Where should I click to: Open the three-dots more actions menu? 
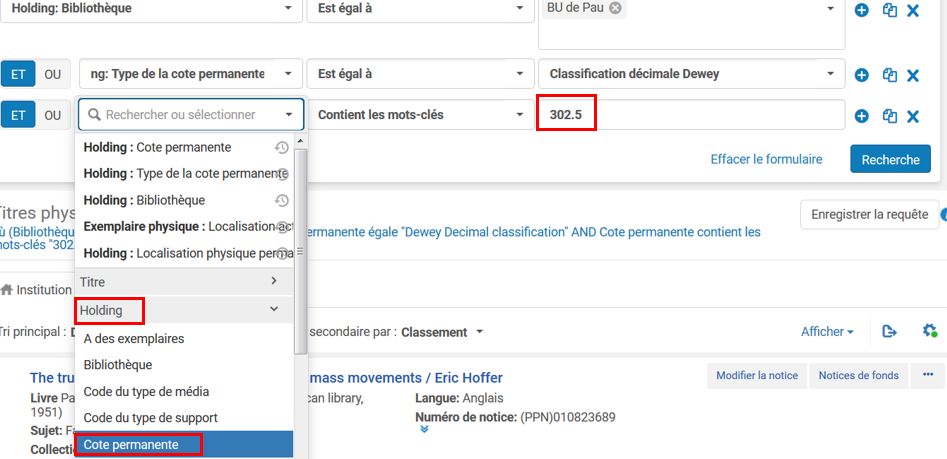click(x=927, y=375)
